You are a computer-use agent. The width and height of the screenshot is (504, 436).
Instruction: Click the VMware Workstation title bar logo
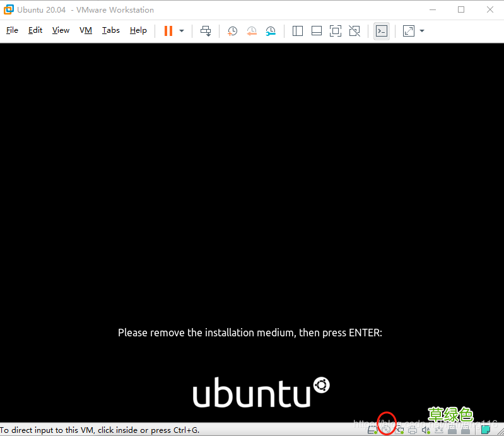coord(9,9)
